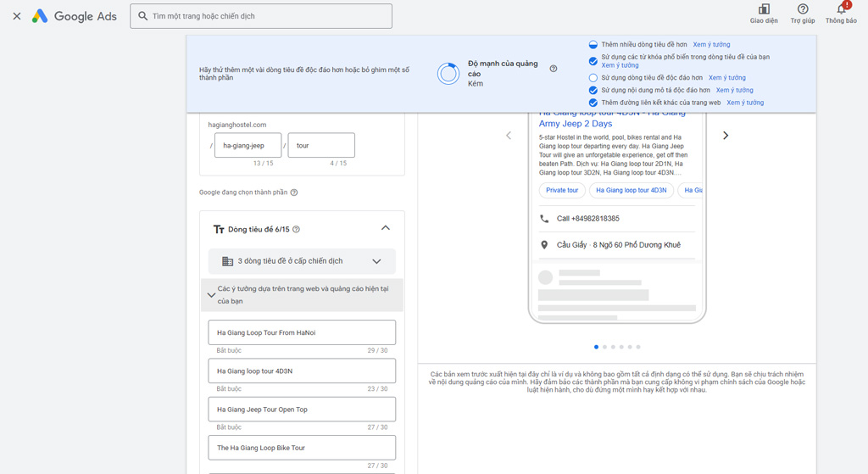The image size is (868, 474).
Task: Click the Tt headline section icon
Action: coord(219,229)
